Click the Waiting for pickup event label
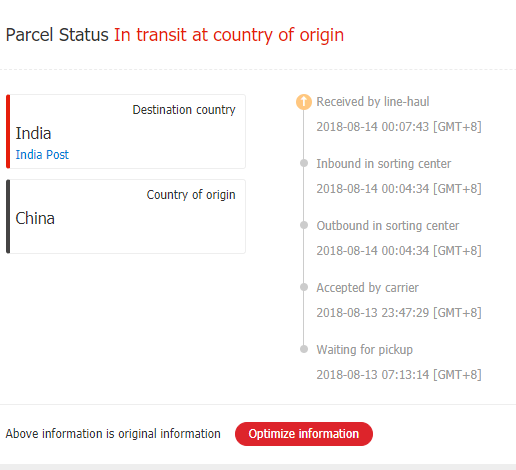The image size is (516, 470). pos(365,350)
